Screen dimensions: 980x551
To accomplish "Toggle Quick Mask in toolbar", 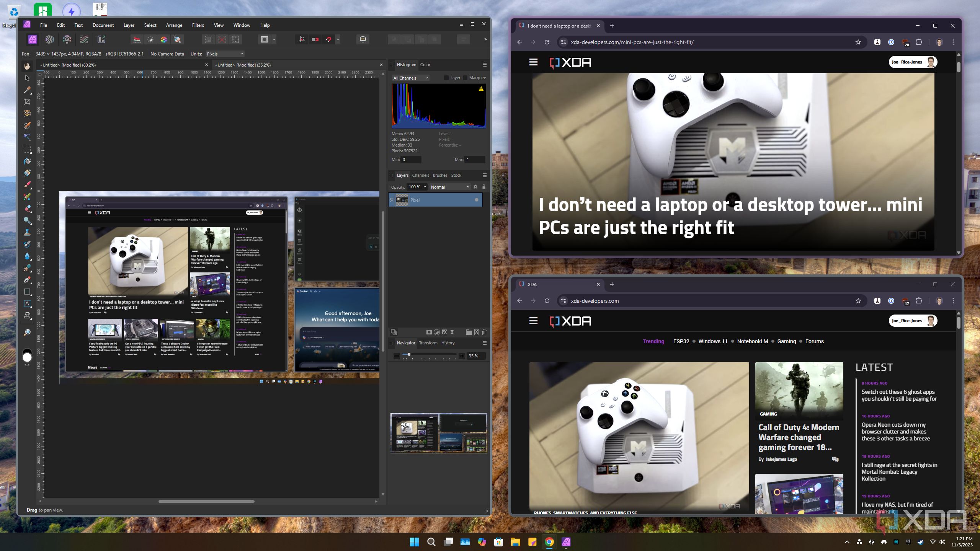I will tap(265, 39).
